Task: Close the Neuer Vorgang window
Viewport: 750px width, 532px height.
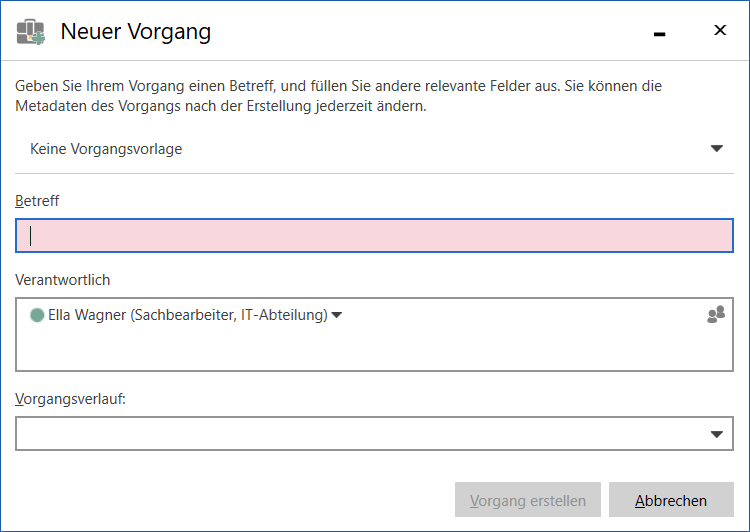Action: pyautogui.click(x=719, y=31)
